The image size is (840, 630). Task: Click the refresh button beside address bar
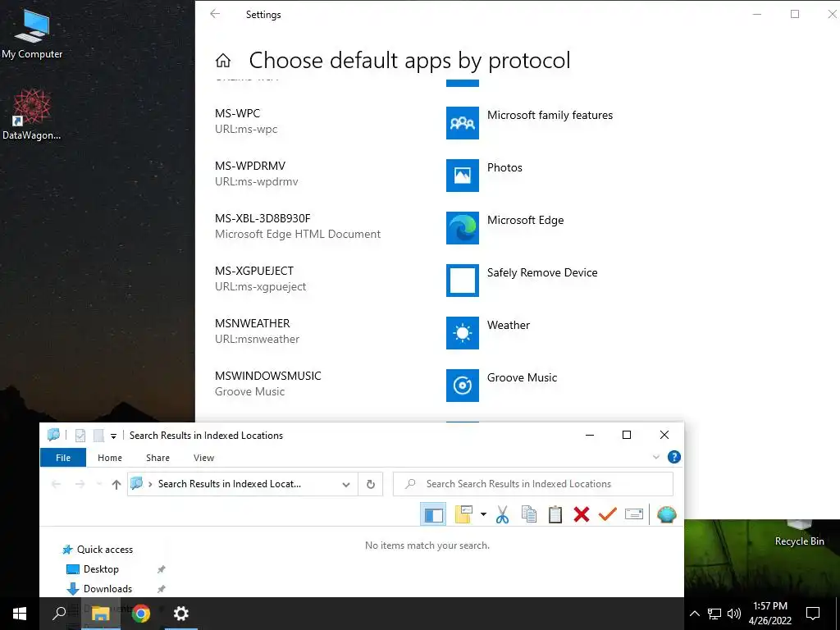[x=370, y=484]
